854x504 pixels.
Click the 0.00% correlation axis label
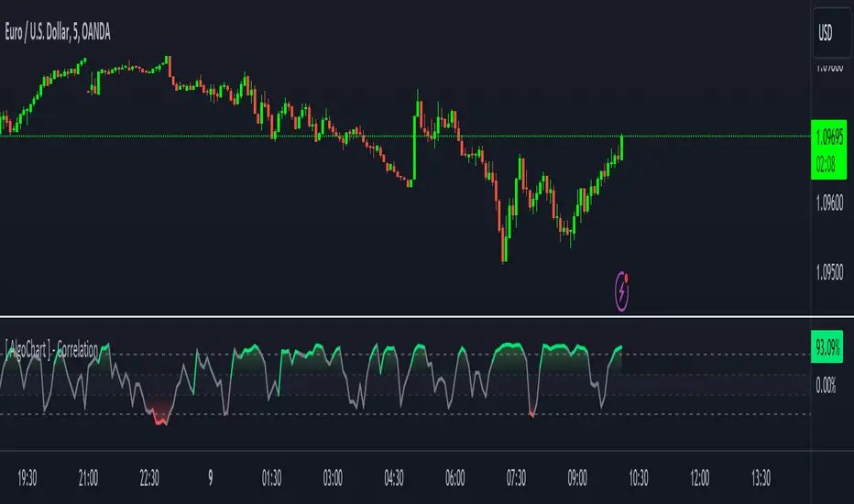(x=825, y=386)
